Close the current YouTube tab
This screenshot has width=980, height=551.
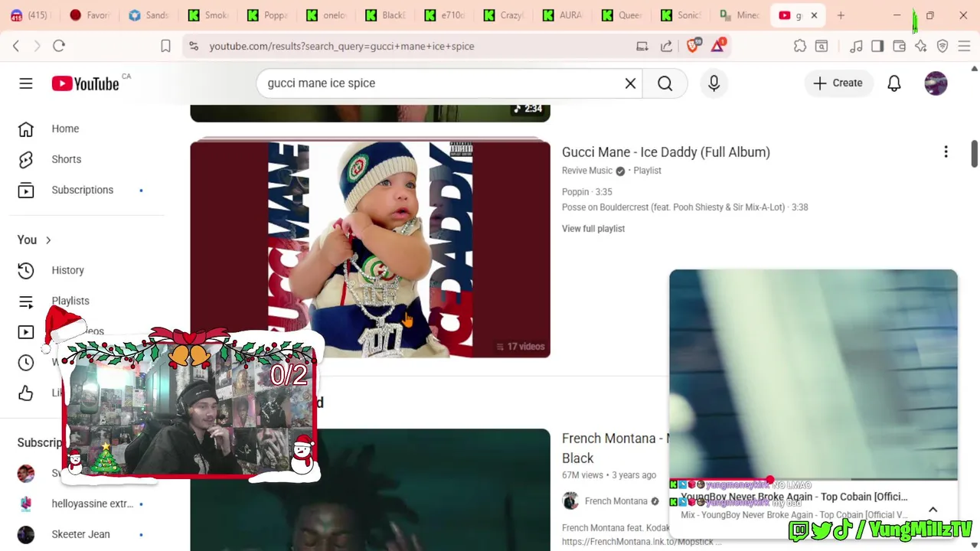click(814, 15)
